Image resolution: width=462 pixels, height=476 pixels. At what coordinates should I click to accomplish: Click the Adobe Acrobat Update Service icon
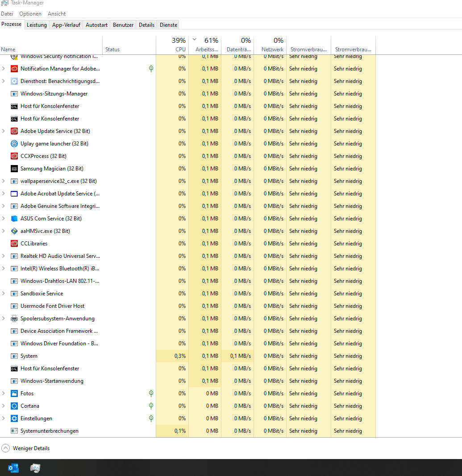(14, 194)
